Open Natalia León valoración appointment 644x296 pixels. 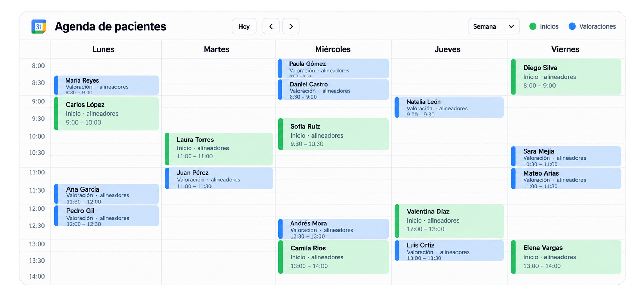coord(449,107)
